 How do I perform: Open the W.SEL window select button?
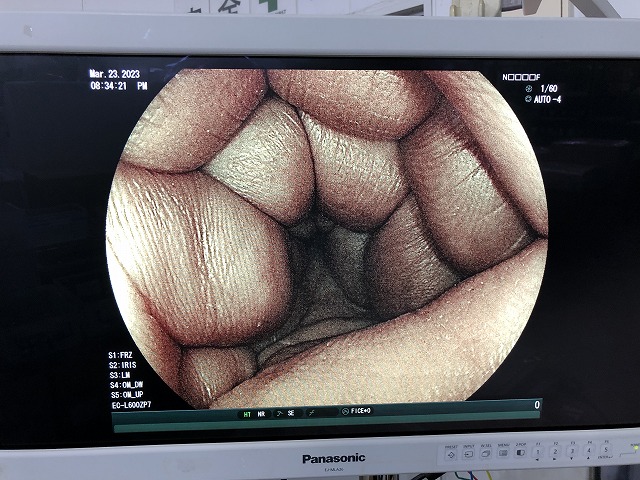(486, 453)
